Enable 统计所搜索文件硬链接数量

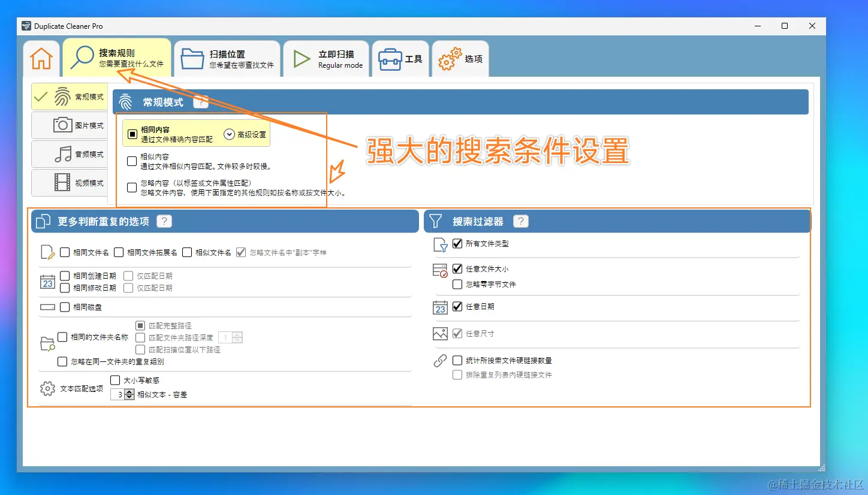coord(458,360)
